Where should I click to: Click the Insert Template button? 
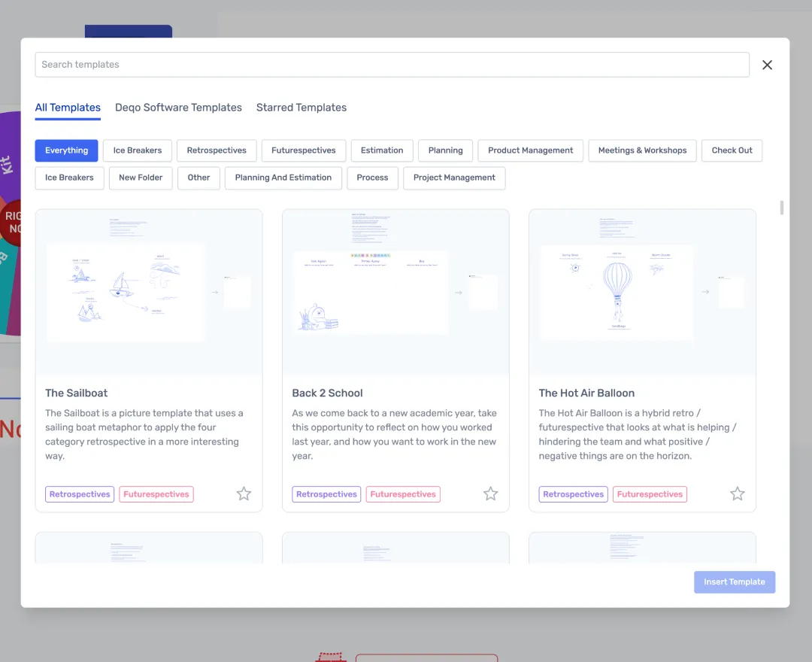pyautogui.click(x=734, y=582)
